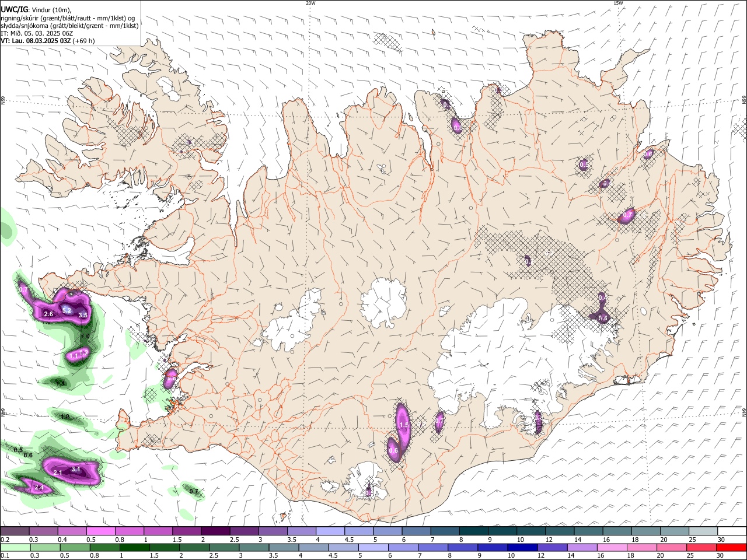Select the bottom-row periwinkle swatch between 6 and 7
Image resolution: width=747 pixels, height=560 pixels.
tap(403, 547)
